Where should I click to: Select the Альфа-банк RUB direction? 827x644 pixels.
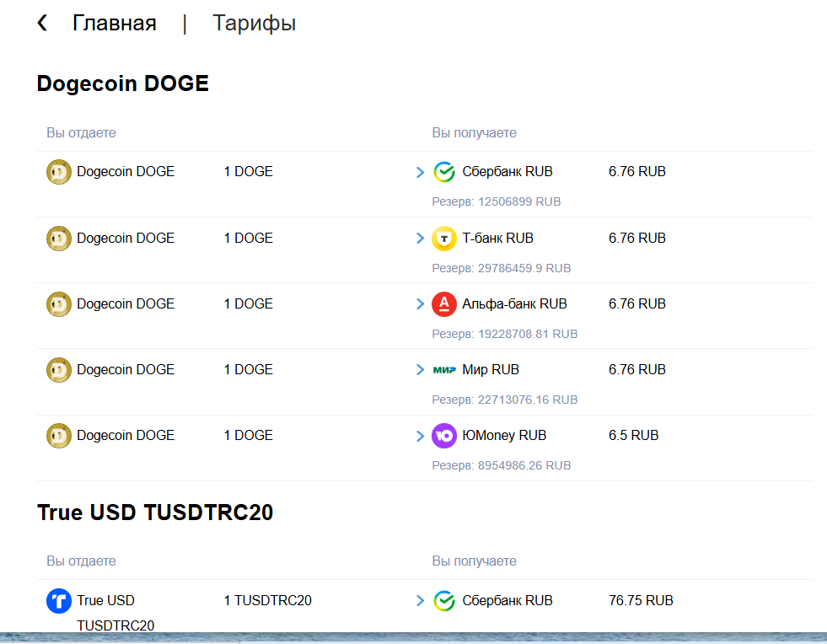pos(514,303)
